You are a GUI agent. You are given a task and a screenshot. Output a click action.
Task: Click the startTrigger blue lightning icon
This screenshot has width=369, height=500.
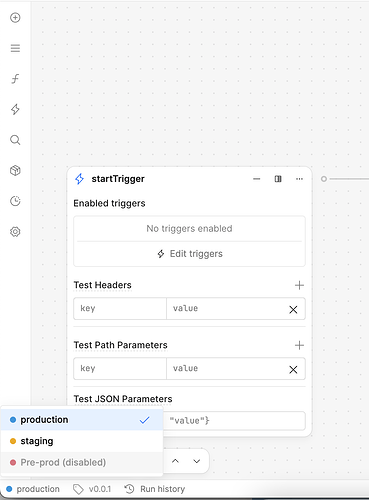click(79, 179)
